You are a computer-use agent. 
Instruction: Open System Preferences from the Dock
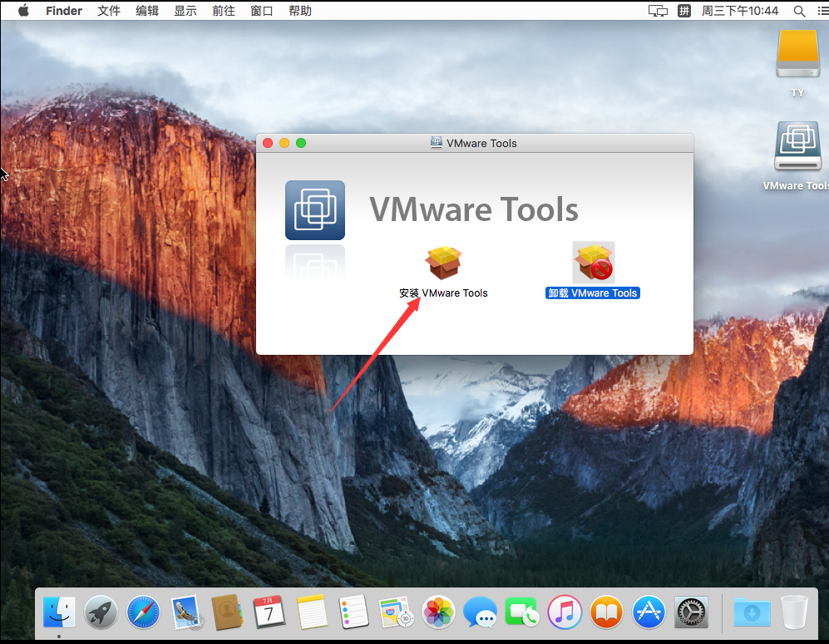tap(691, 612)
